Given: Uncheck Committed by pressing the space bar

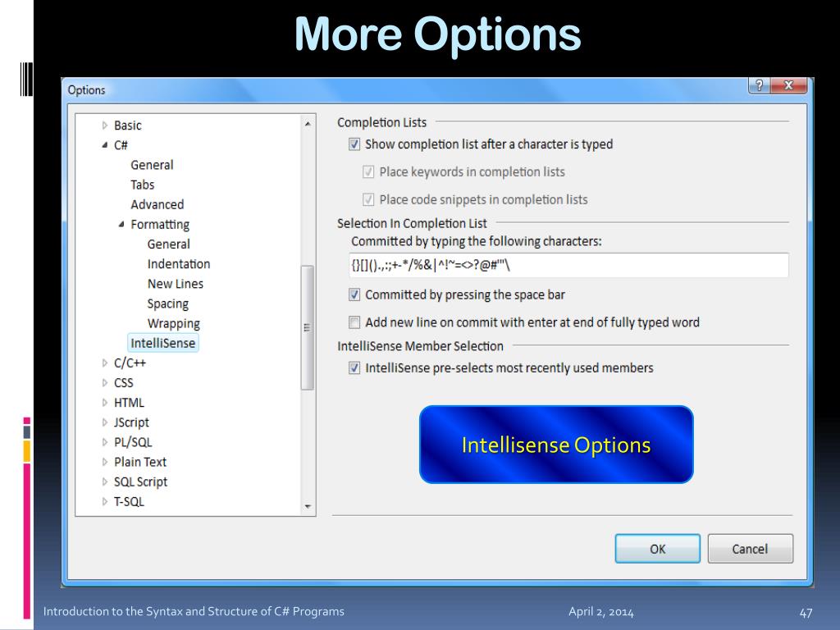Looking at the screenshot, I should point(354,294).
